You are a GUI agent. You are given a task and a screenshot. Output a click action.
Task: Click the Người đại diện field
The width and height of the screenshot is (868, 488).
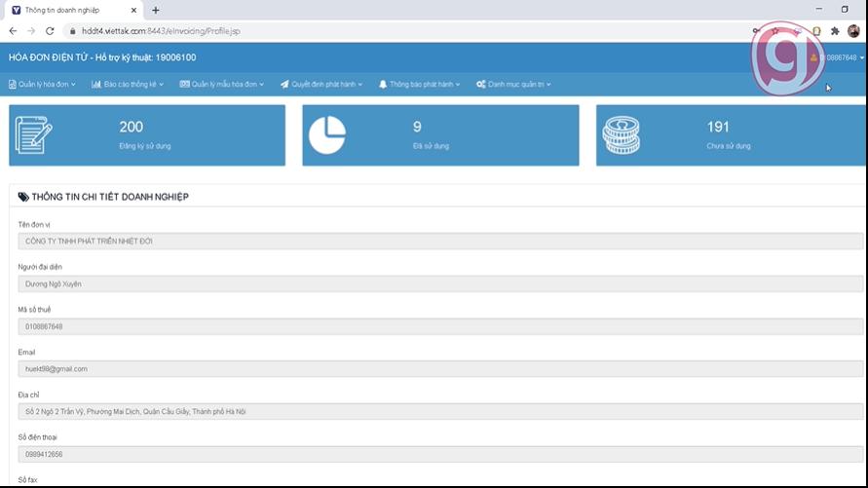[x=440, y=283]
